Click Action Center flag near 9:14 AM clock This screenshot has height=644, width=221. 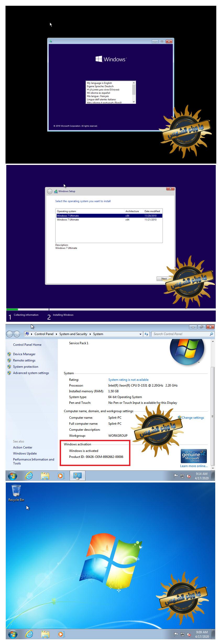tap(176, 476)
